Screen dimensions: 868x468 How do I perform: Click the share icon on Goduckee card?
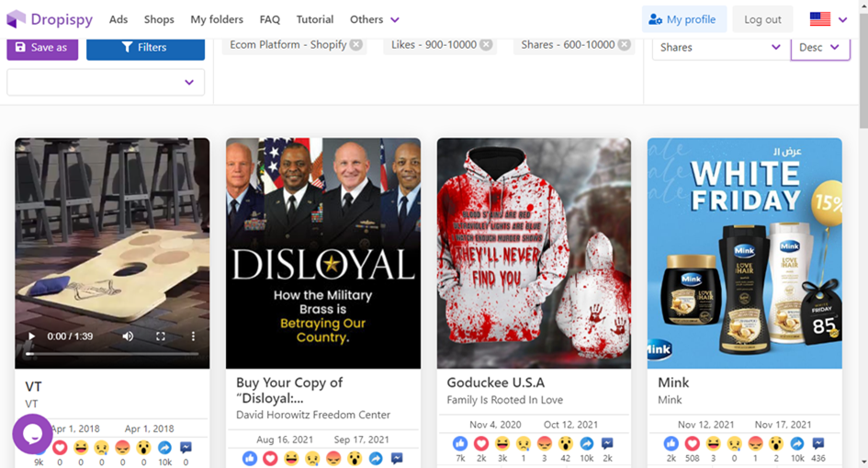pos(586,443)
